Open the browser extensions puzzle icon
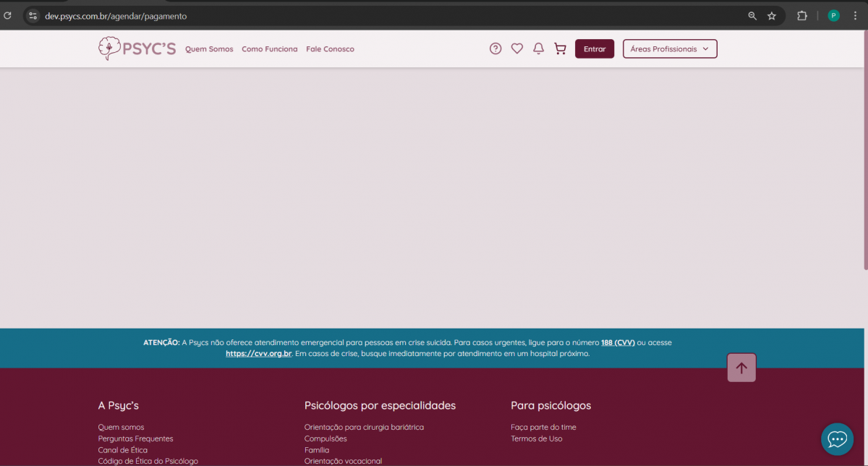 click(x=802, y=16)
